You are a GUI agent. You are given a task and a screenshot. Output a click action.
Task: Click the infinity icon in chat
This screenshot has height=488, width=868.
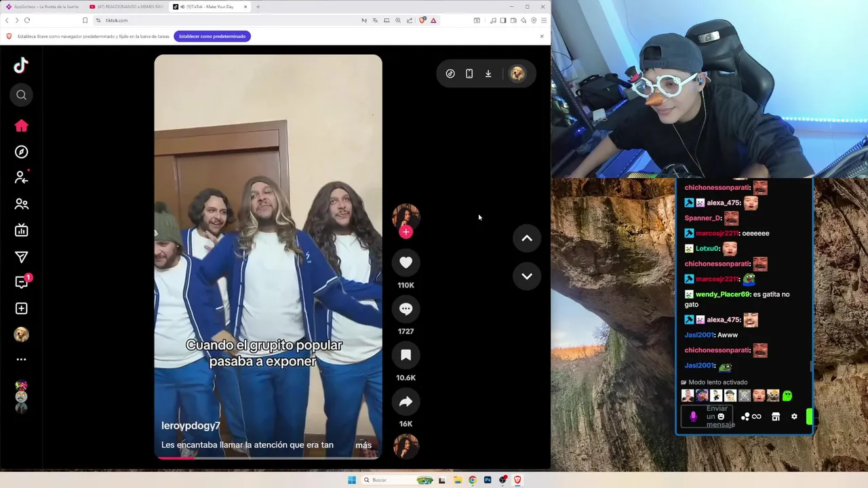757,417
